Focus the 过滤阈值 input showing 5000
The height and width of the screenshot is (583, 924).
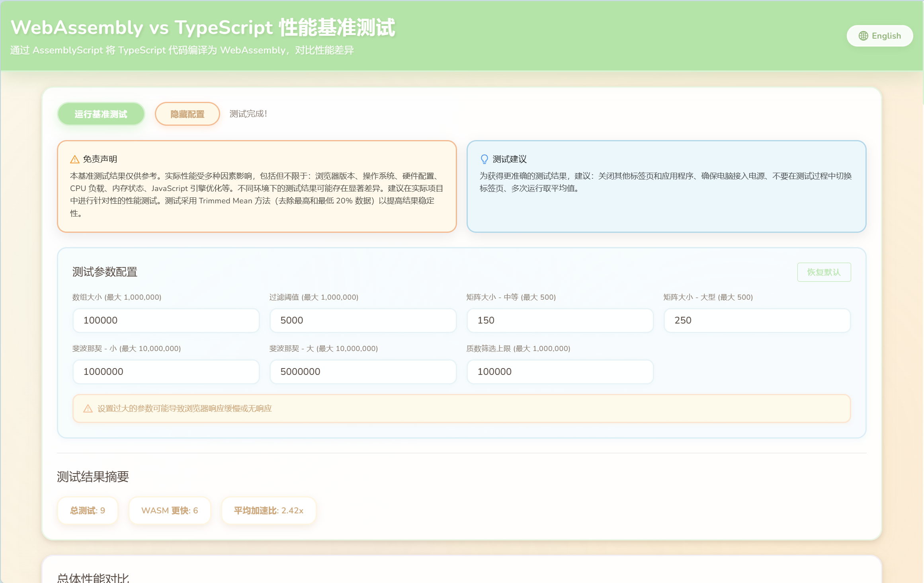(x=363, y=320)
